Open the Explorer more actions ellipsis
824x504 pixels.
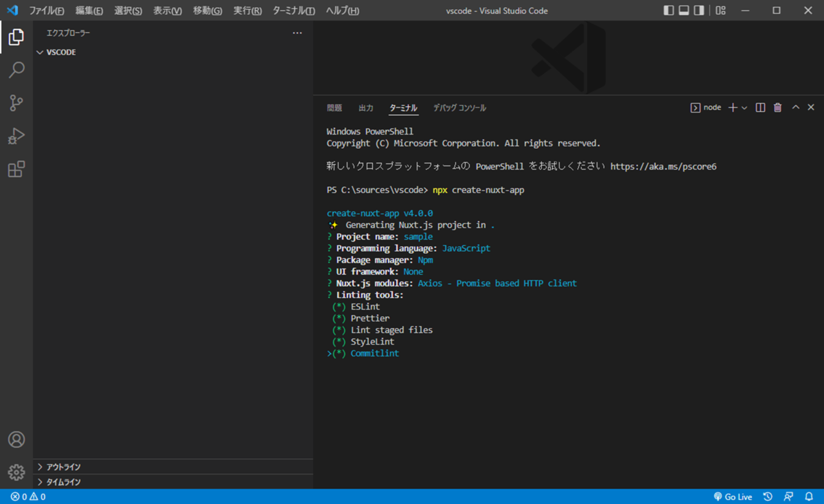tap(297, 33)
